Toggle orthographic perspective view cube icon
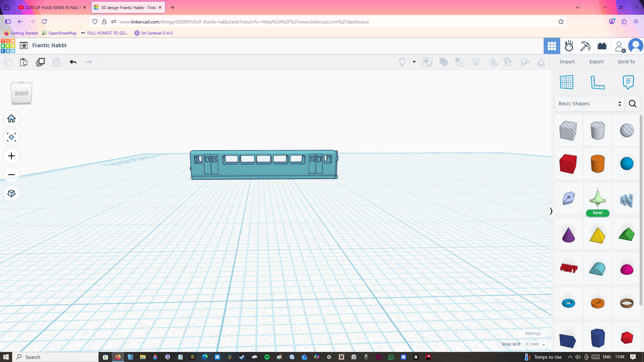The width and height of the screenshot is (644, 362). tap(11, 194)
